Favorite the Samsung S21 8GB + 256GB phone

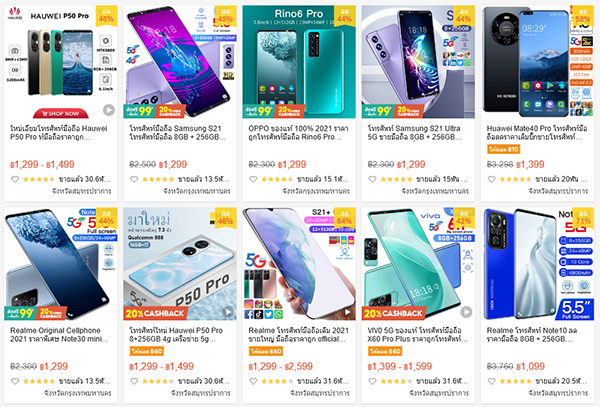click(134, 179)
